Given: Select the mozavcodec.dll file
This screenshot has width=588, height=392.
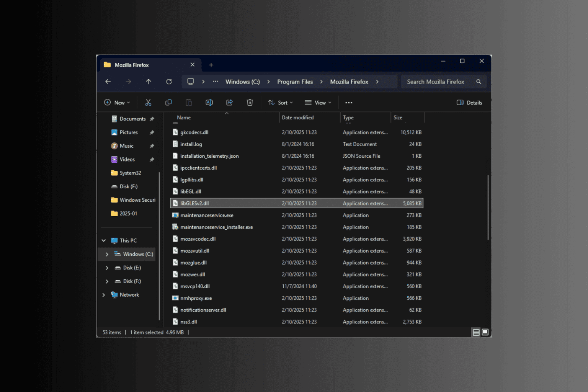Looking at the screenshot, I should 297,239.
